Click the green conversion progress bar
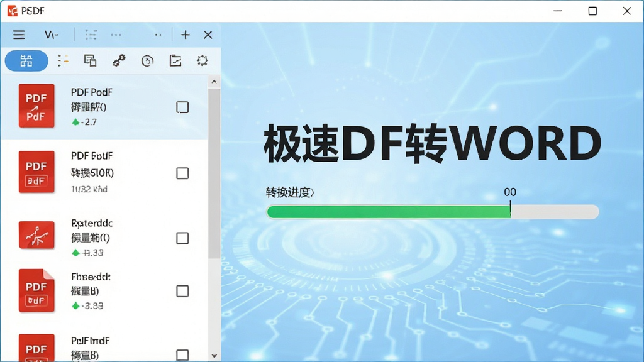 pos(433,212)
